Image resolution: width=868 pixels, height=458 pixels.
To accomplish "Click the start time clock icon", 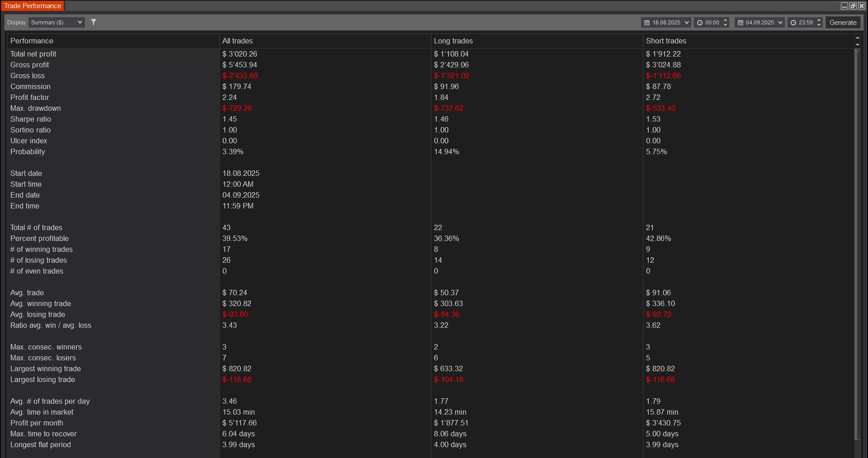I will click(700, 23).
